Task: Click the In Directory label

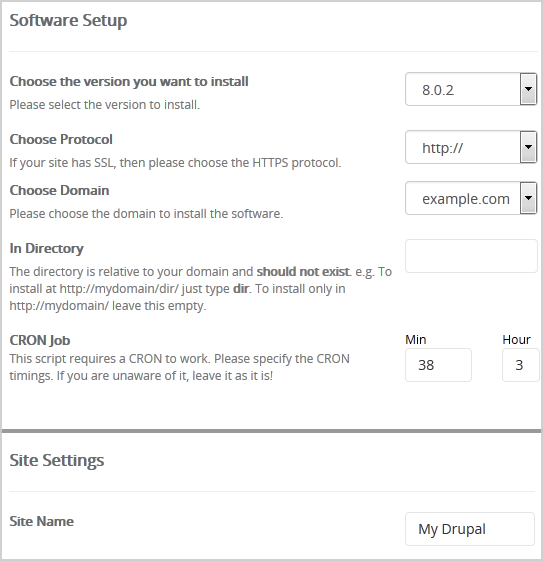Action: pyautogui.click(x=47, y=248)
